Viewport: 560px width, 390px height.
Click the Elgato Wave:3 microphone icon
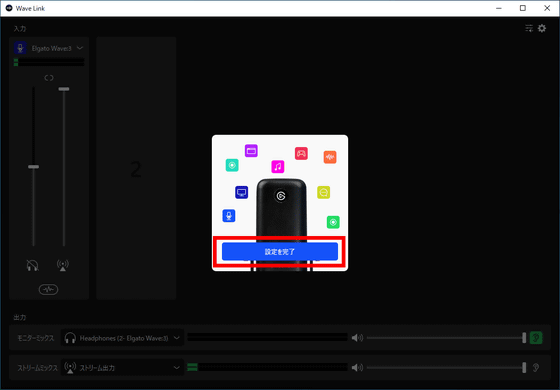[x=20, y=48]
